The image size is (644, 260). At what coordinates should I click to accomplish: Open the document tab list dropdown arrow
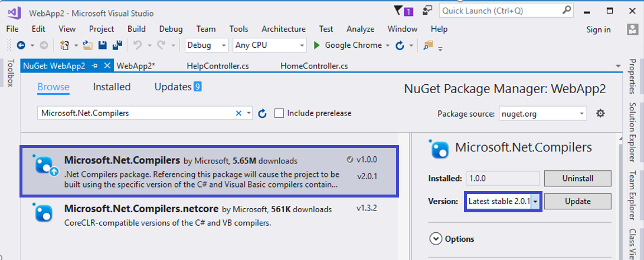617,66
